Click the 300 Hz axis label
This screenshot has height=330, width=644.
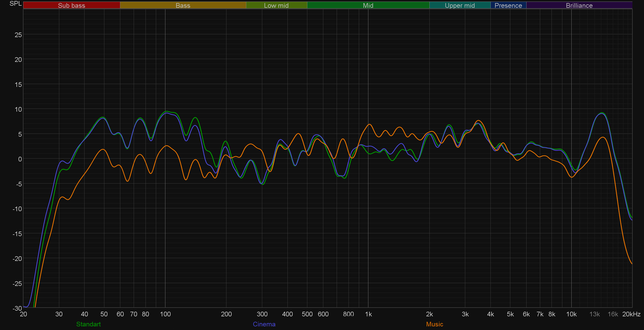coord(262,314)
